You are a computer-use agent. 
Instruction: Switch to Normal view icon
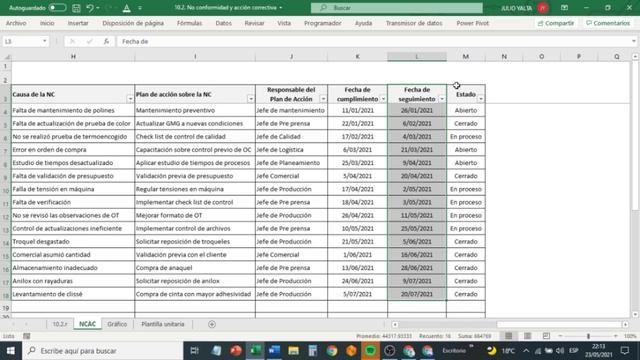pyautogui.click(x=509, y=336)
